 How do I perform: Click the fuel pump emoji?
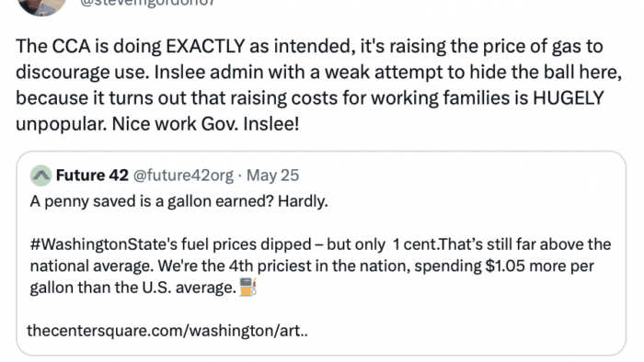click(x=248, y=287)
